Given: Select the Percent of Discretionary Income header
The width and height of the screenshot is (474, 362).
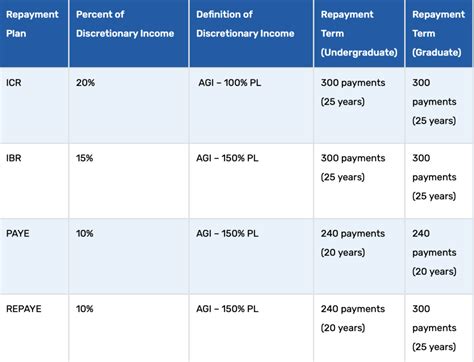Looking at the screenshot, I should [129, 33].
